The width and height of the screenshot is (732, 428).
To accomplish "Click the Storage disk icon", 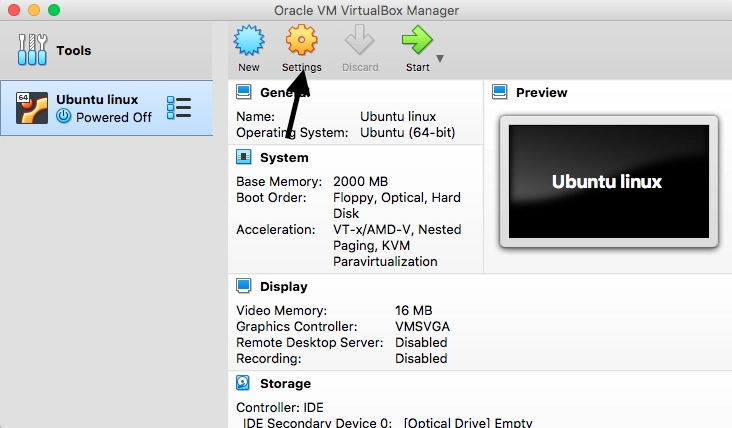I will point(243,383).
